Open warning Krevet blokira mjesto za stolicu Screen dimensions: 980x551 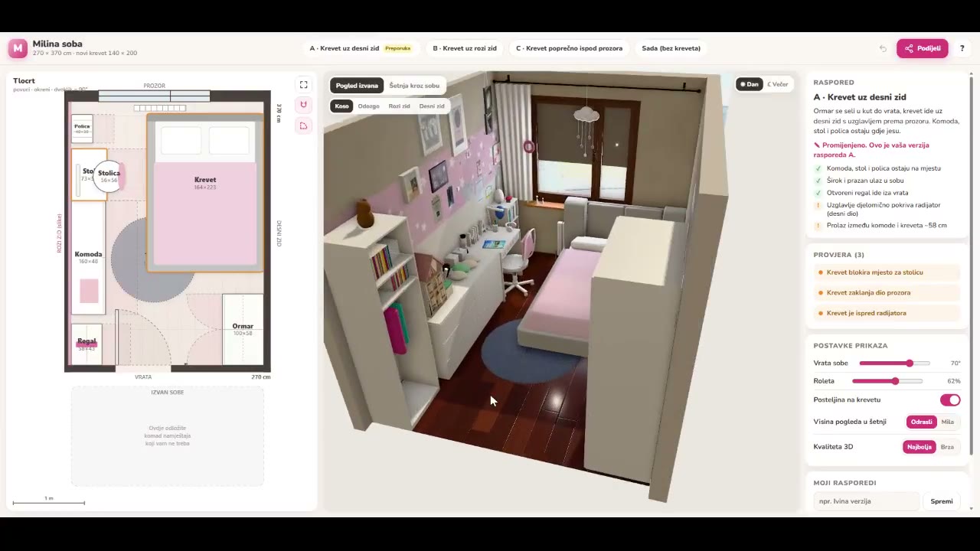coord(887,272)
